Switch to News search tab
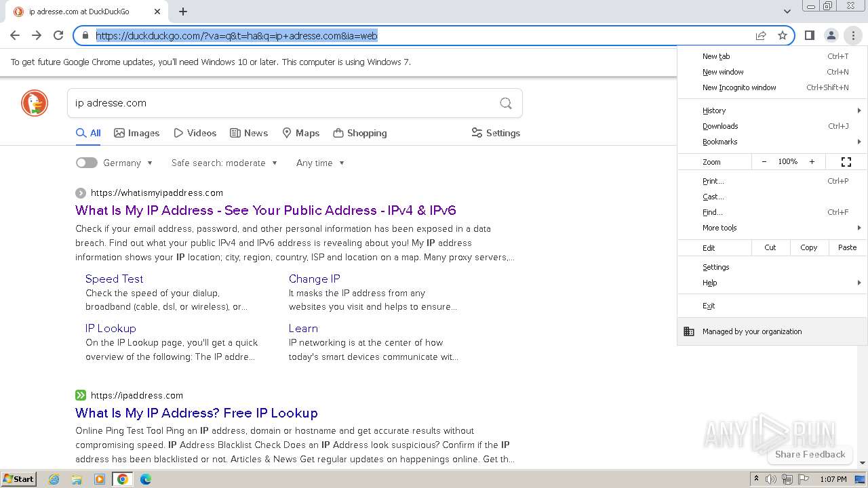 click(249, 133)
